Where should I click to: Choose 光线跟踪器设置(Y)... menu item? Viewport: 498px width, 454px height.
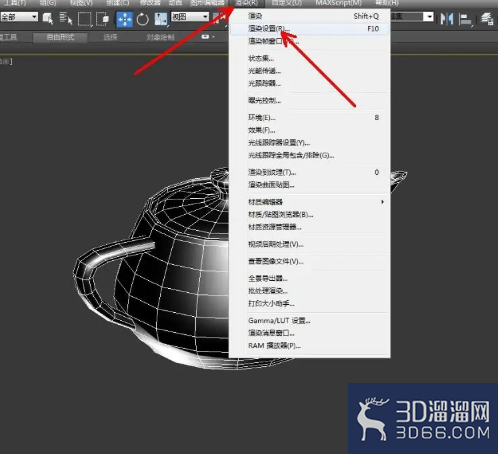pyautogui.click(x=310, y=143)
